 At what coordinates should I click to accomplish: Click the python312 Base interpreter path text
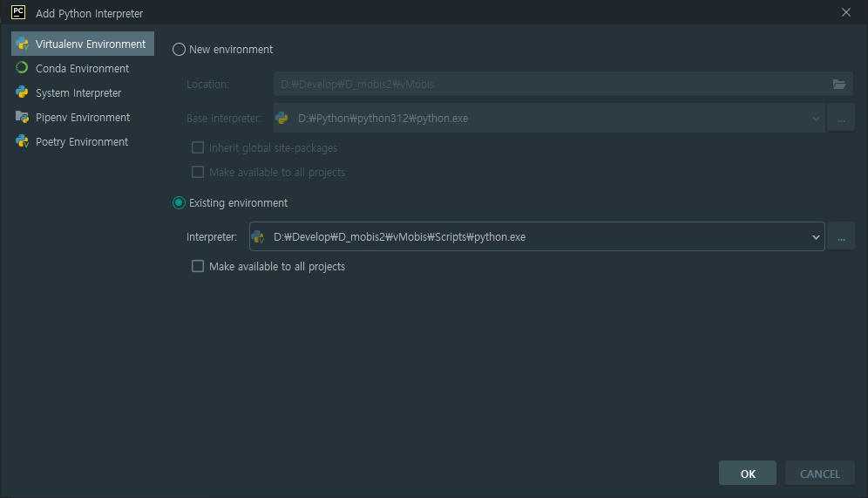pyautogui.click(x=383, y=119)
